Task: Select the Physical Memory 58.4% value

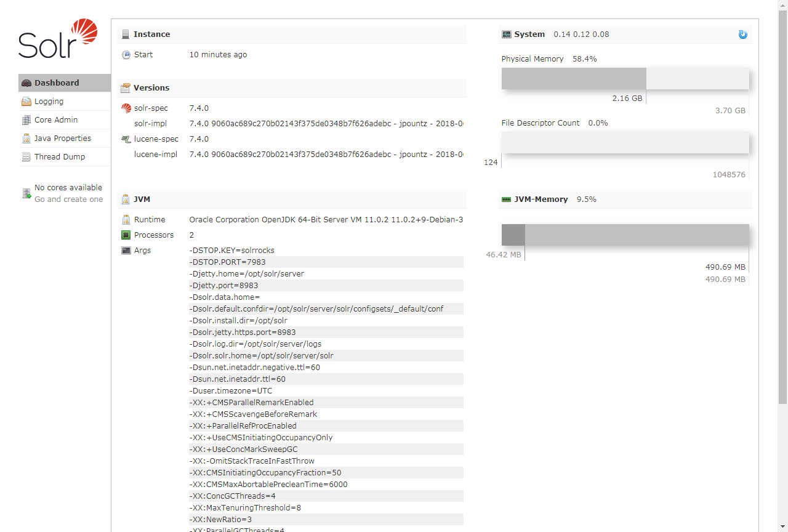Action: click(584, 59)
